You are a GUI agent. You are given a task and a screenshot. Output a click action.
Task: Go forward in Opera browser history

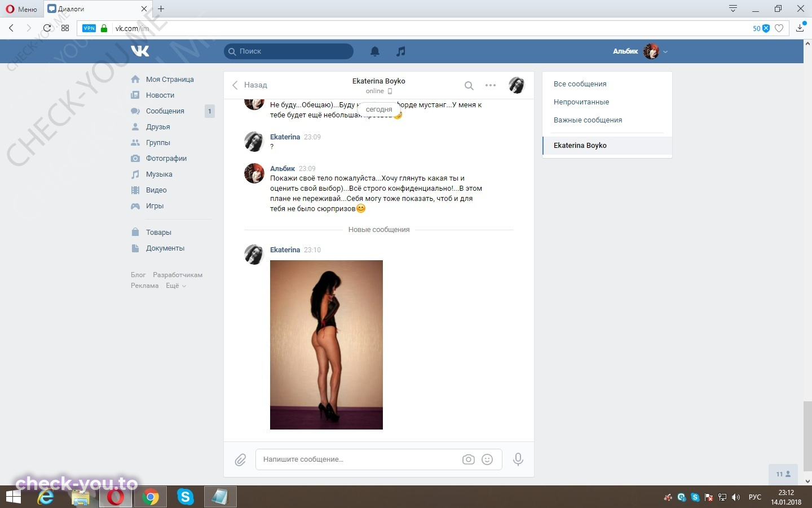tap(29, 28)
